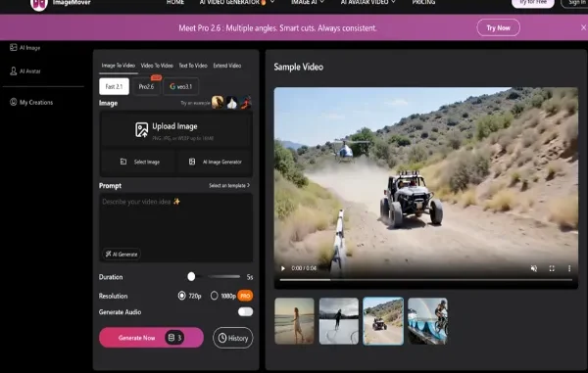Screen dimensions: 588x373
Task: Expand the AI Video Generator menu
Action: [237, 2]
